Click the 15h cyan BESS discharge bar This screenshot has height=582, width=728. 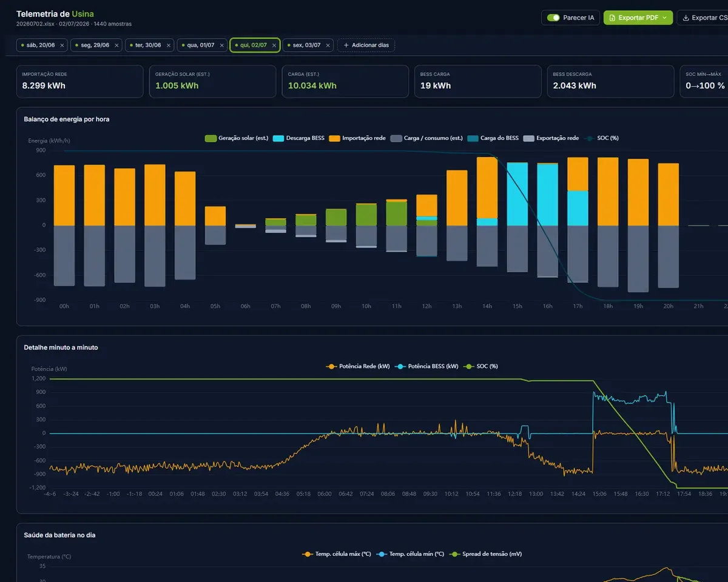coord(517,194)
